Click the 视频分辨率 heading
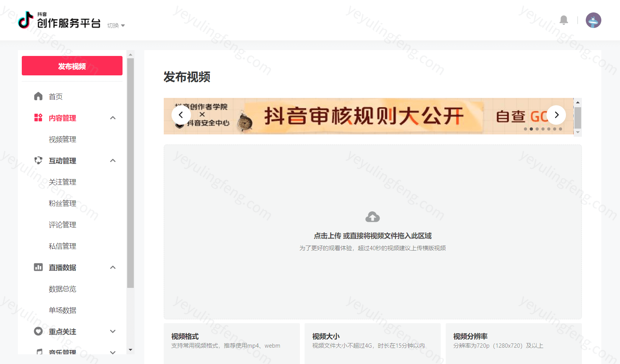The width and height of the screenshot is (620, 364). (x=470, y=336)
